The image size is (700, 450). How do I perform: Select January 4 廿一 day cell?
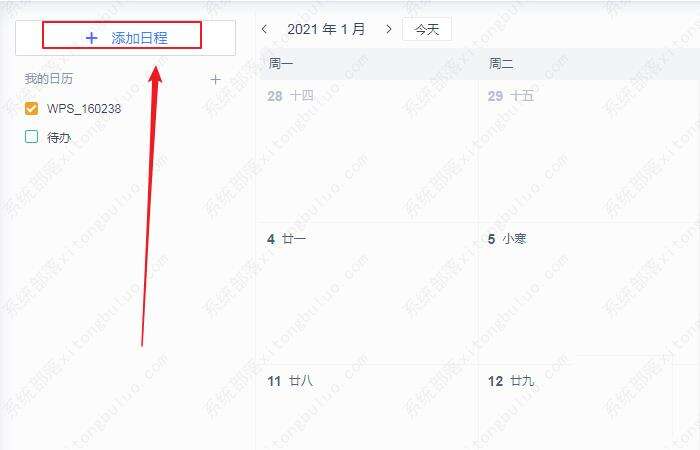click(x=367, y=293)
